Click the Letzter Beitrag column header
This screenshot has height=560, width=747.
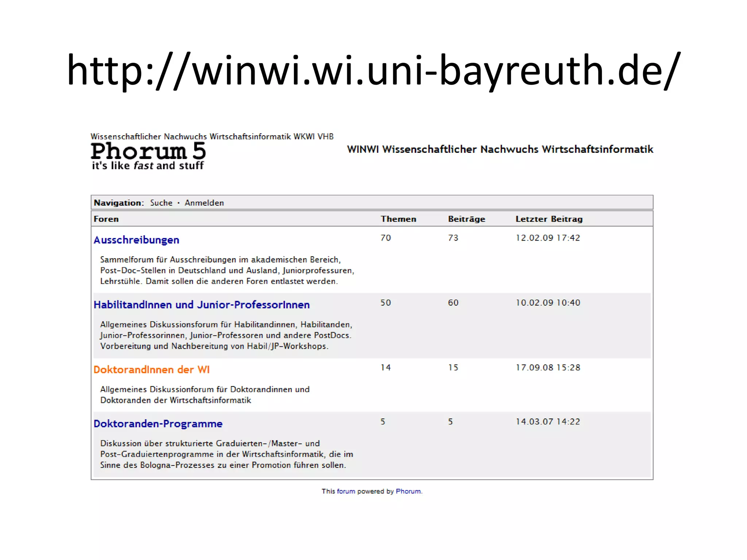click(x=549, y=219)
